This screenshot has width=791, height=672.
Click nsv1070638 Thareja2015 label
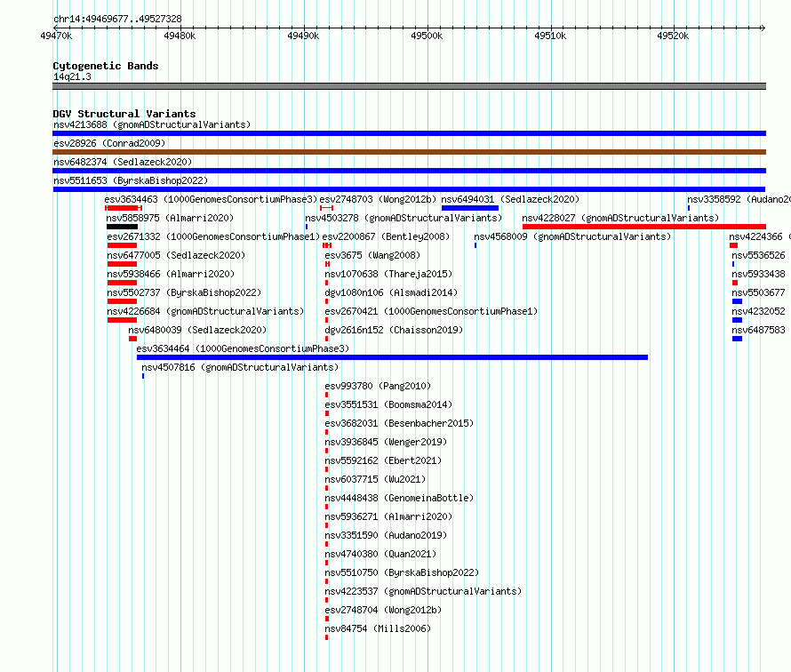click(x=388, y=274)
